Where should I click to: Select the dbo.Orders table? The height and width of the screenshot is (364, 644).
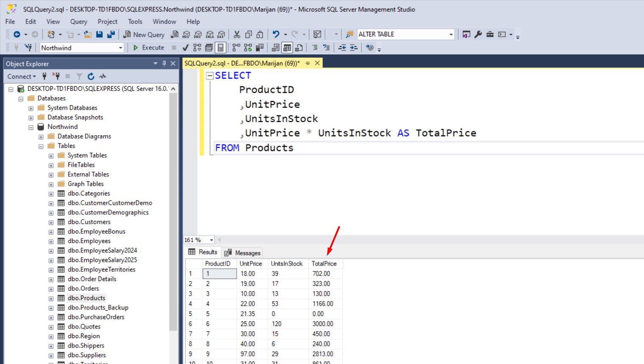pyautogui.click(x=83, y=289)
